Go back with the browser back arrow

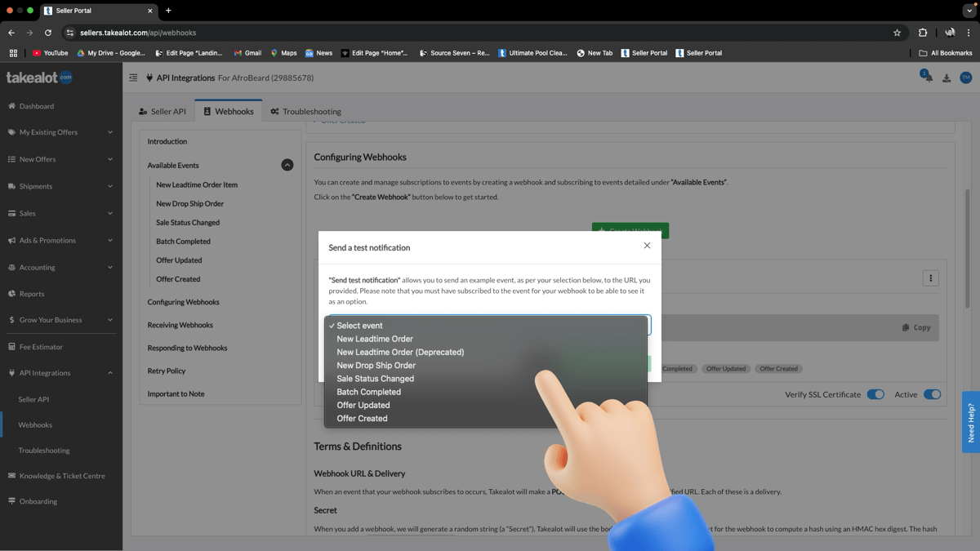click(x=11, y=33)
